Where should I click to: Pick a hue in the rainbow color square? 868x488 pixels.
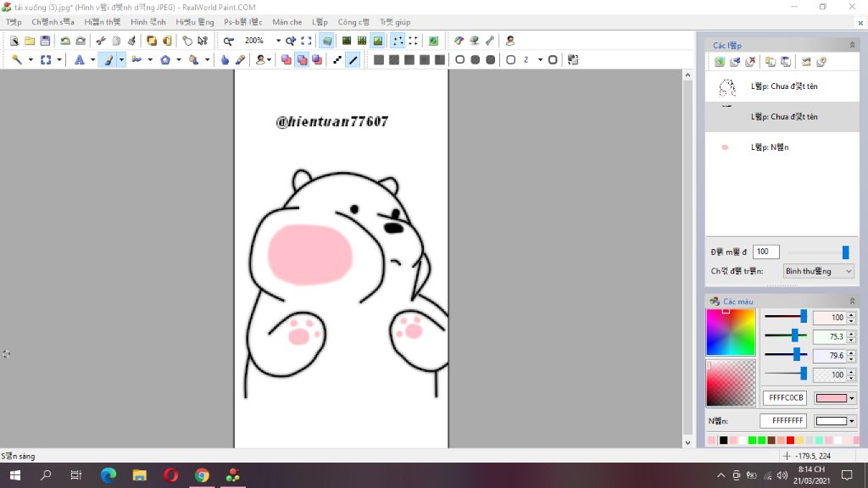pos(731,332)
